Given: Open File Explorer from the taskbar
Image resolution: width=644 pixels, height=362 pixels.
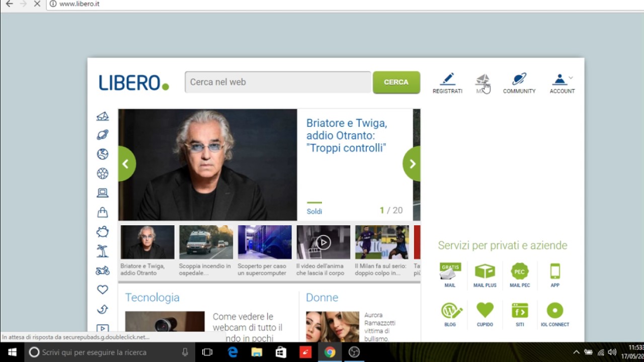Looking at the screenshot, I should point(257,352).
